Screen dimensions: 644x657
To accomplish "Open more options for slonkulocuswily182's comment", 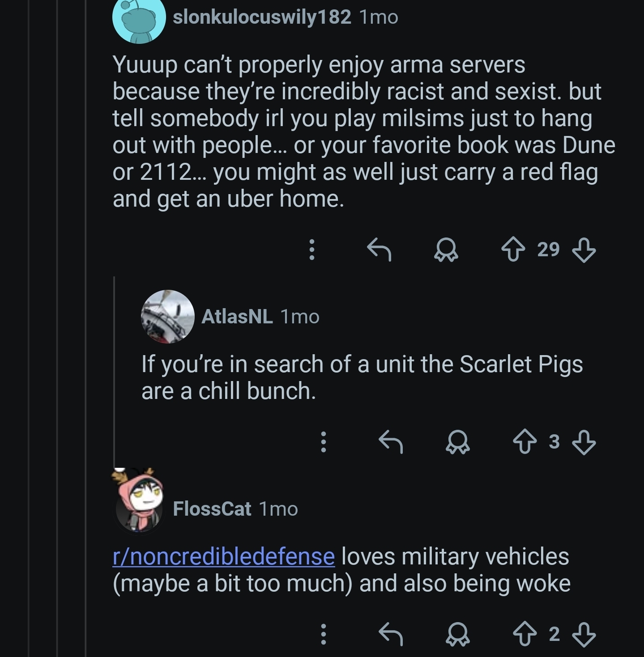I will click(312, 250).
